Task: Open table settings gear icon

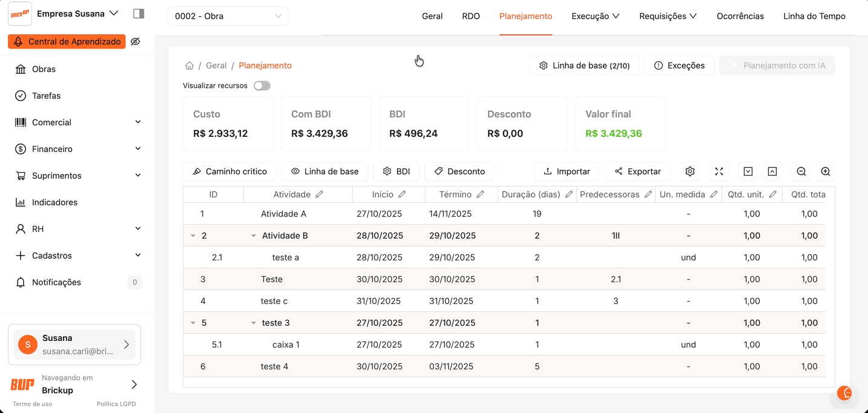Action: [x=690, y=171]
